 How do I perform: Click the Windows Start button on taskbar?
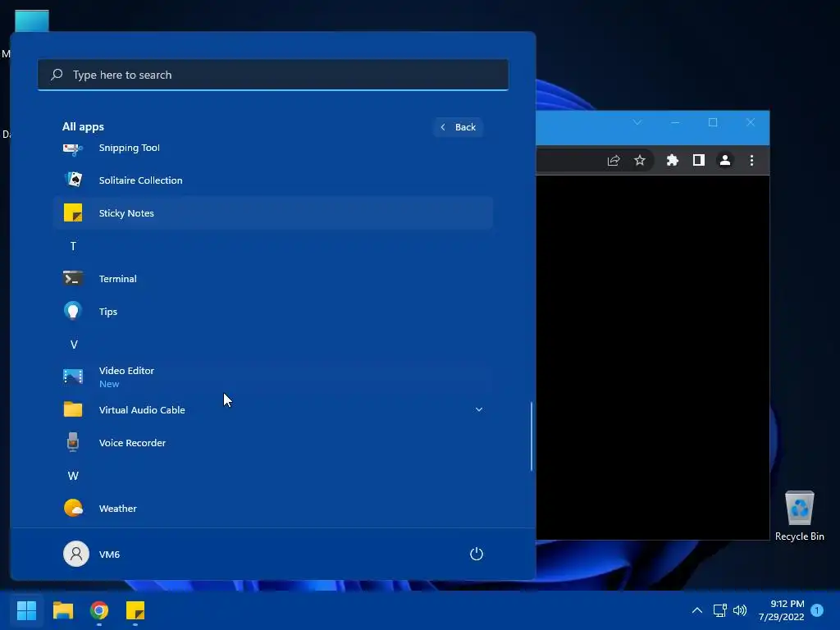(x=26, y=610)
